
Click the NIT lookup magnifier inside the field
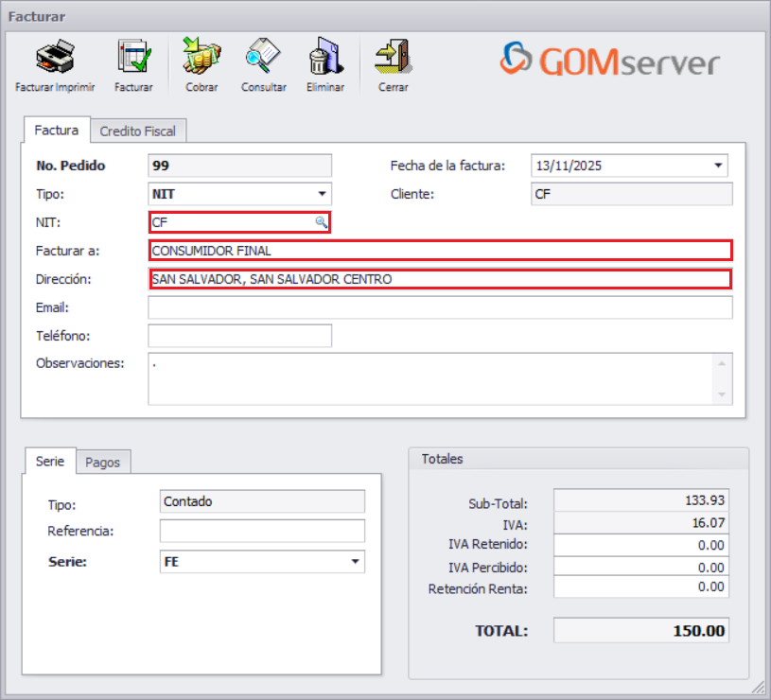tap(323, 222)
